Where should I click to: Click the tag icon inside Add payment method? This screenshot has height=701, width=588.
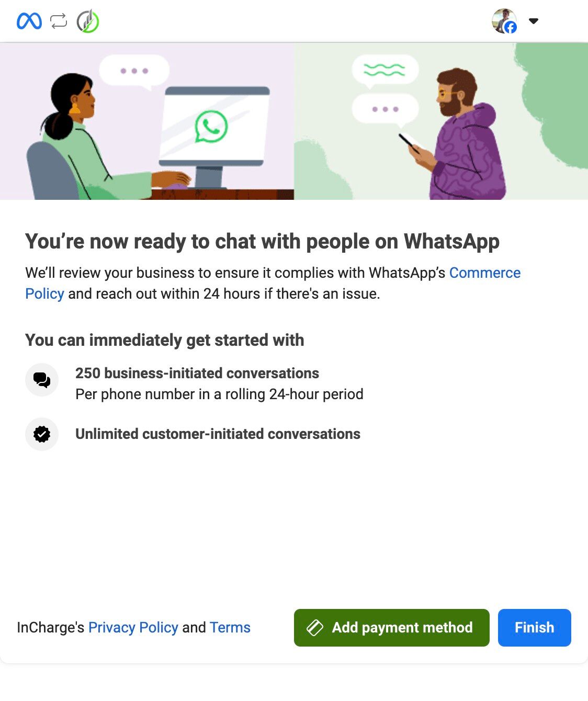tap(315, 628)
